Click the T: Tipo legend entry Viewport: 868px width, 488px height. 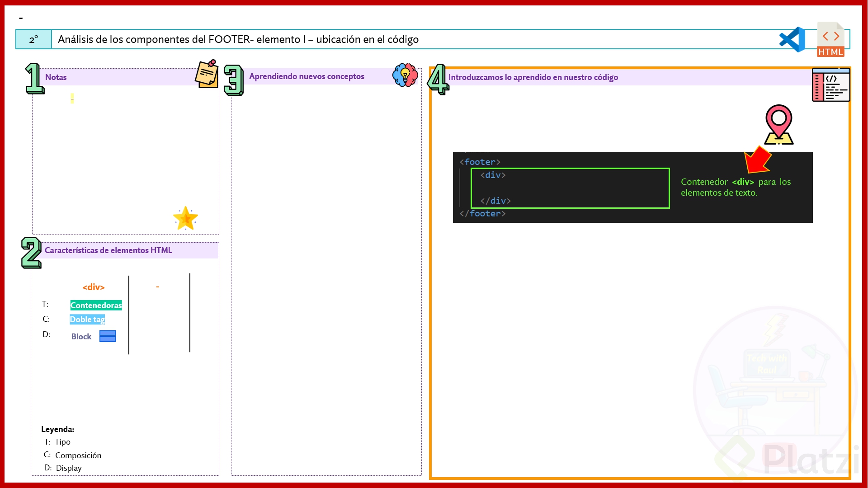tap(57, 442)
